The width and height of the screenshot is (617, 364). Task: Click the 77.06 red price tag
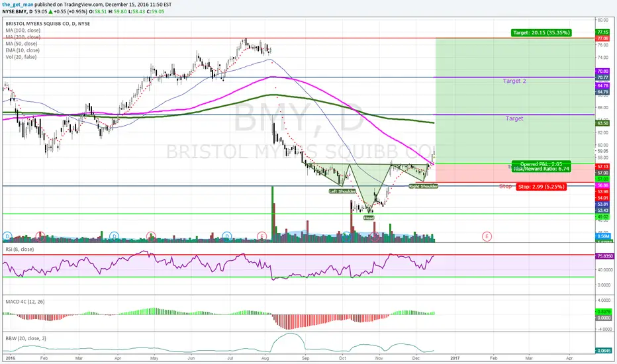tap(603, 38)
